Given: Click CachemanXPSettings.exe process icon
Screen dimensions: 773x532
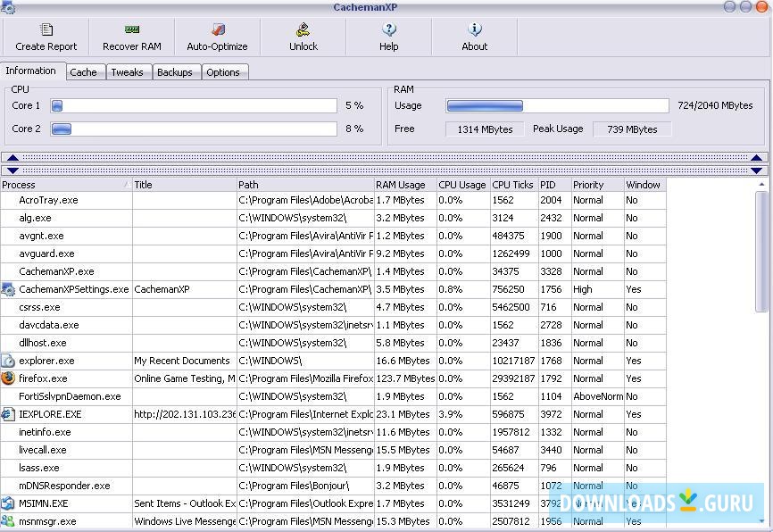Looking at the screenshot, I should (x=8, y=289).
